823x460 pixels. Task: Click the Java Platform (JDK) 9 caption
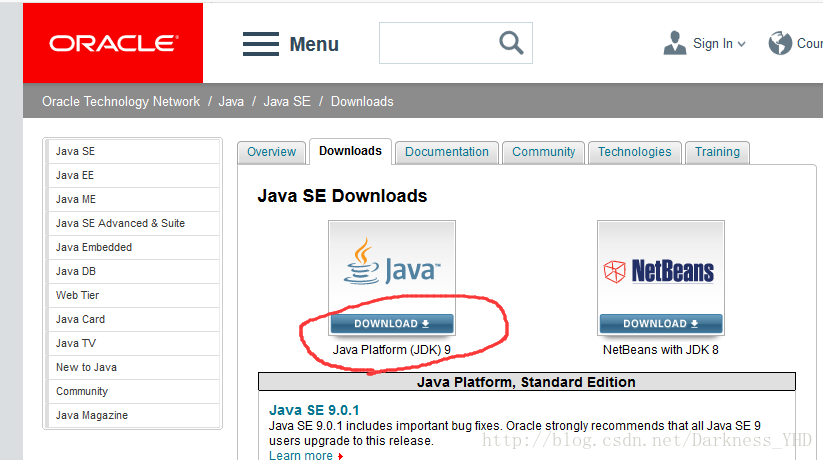point(392,350)
